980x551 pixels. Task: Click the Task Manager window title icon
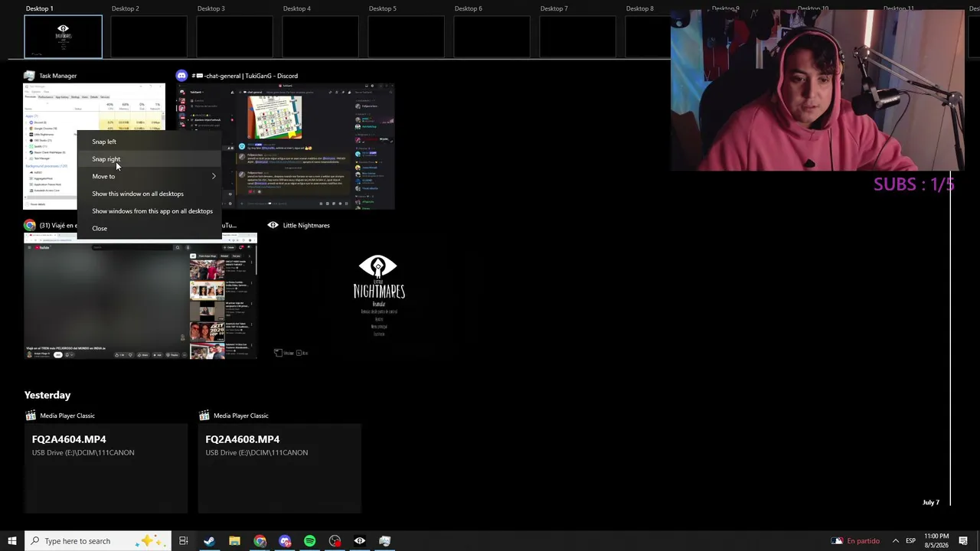[29, 76]
